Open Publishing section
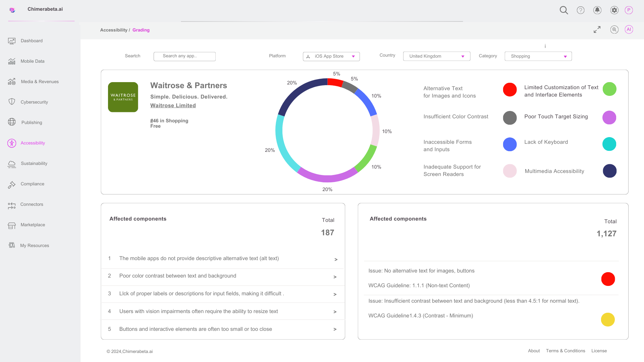 pyautogui.click(x=32, y=123)
